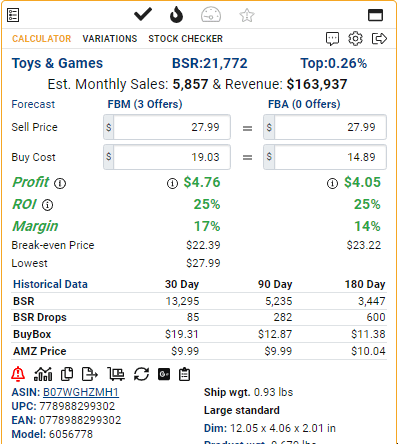The height and width of the screenshot is (444, 398).
Task: Click the speedometer gauge icon
Action: (211, 15)
